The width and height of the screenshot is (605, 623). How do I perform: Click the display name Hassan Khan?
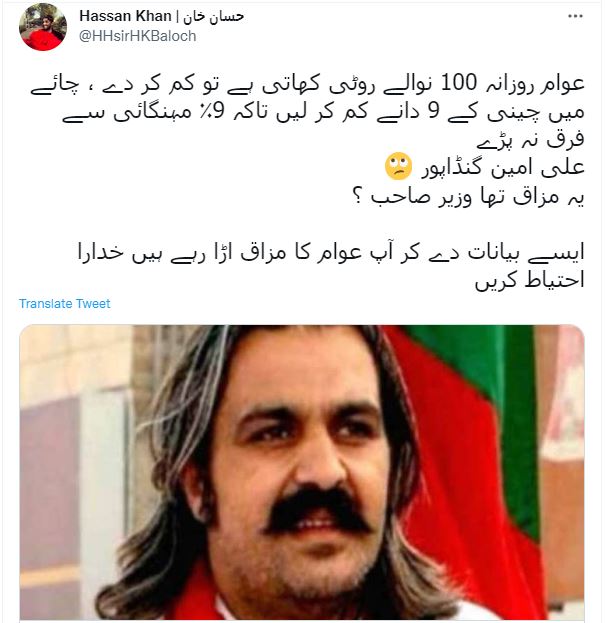(125, 16)
